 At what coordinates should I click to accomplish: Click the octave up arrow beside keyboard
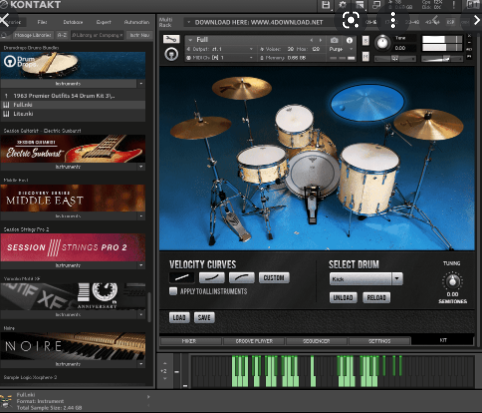(165, 363)
